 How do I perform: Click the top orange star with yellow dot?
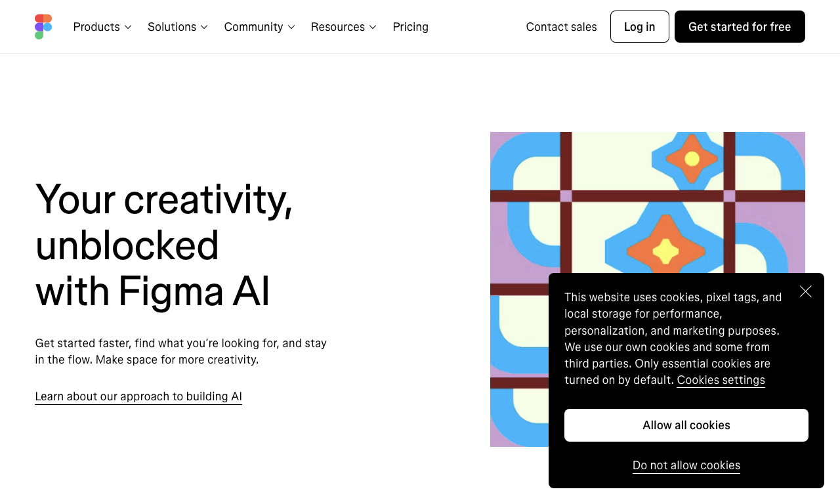(692, 159)
